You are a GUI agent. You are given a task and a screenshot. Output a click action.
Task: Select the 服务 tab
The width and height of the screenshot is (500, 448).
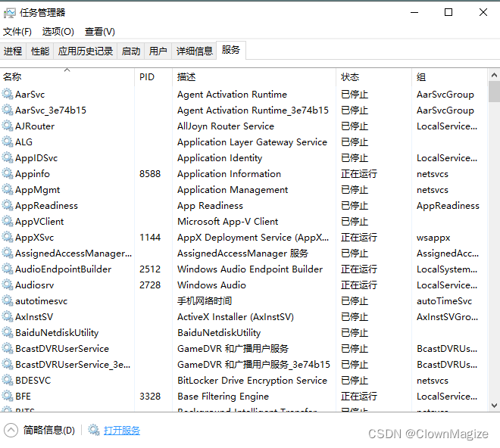tap(231, 50)
